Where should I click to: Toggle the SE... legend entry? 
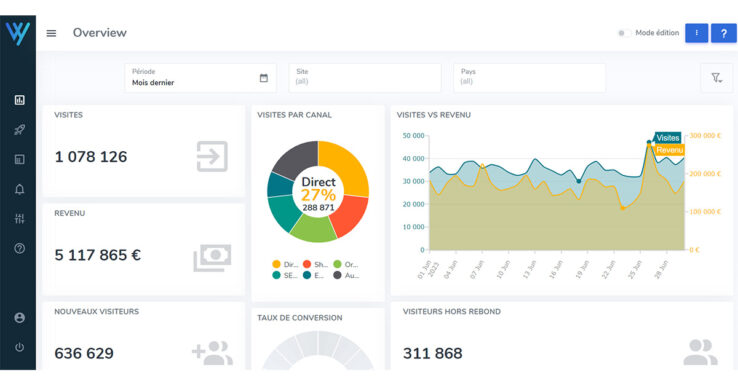click(285, 275)
